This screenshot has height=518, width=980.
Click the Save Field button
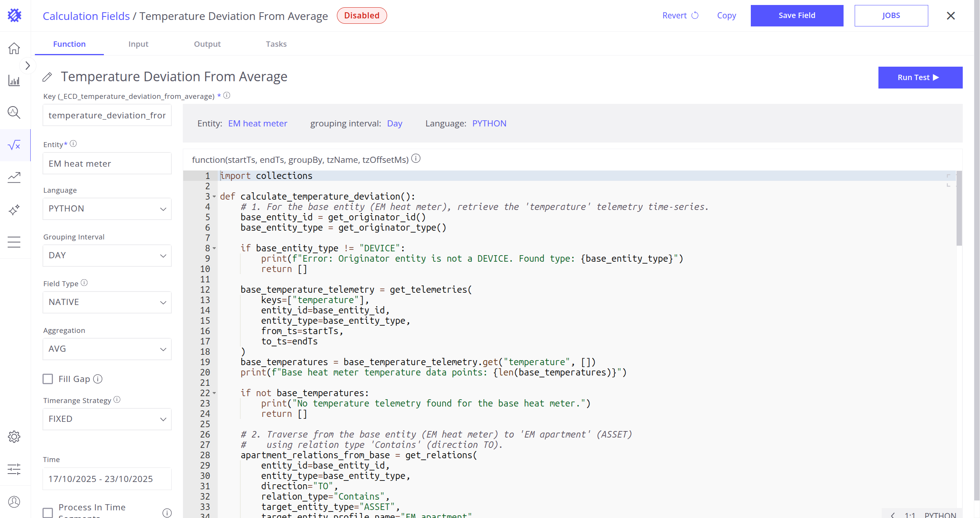tap(796, 16)
